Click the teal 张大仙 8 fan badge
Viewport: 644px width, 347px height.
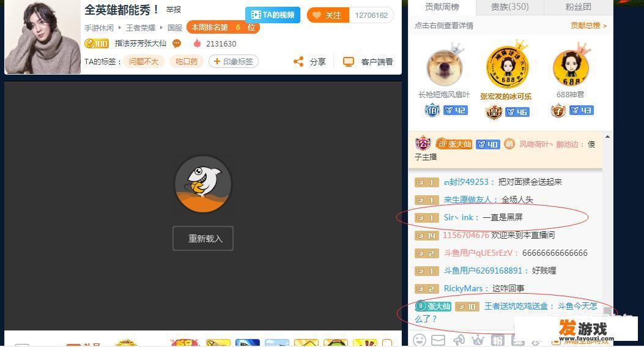[433, 306]
